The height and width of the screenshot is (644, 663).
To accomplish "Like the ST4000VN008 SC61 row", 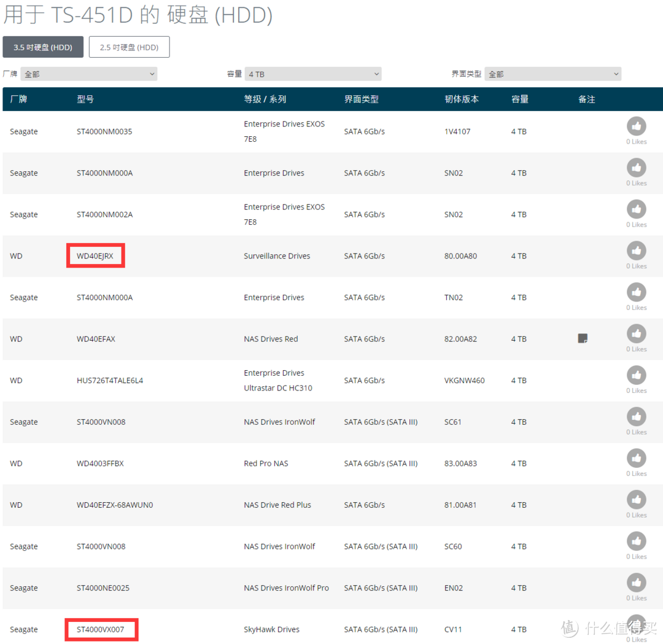I will click(637, 416).
